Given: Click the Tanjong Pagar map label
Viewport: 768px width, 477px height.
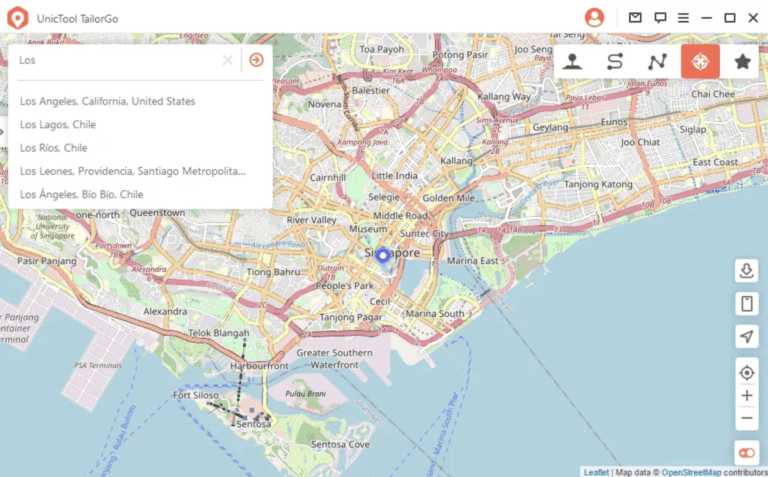Looking at the screenshot, I should [351, 317].
